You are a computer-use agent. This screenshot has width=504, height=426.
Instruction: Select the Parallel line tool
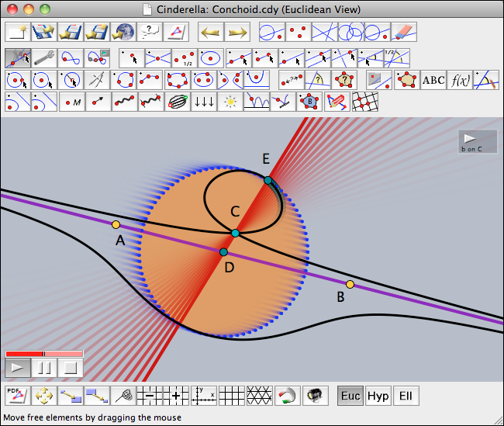[x=318, y=58]
